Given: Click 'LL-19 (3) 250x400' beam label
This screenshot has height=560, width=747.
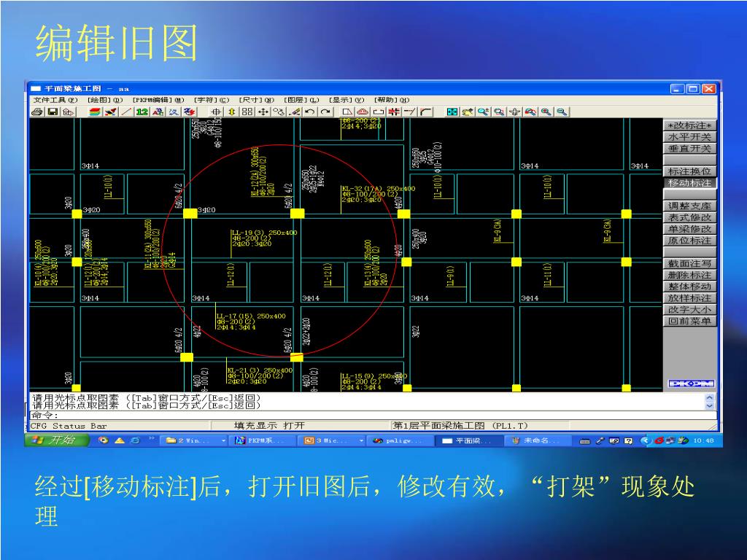Looking at the screenshot, I should click(264, 233).
